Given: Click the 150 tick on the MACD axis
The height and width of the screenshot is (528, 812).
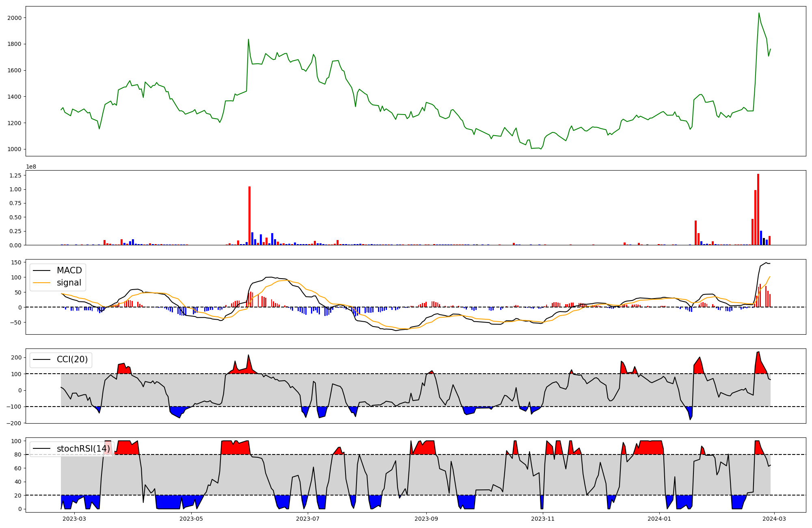Looking at the screenshot, I should (16, 262).
